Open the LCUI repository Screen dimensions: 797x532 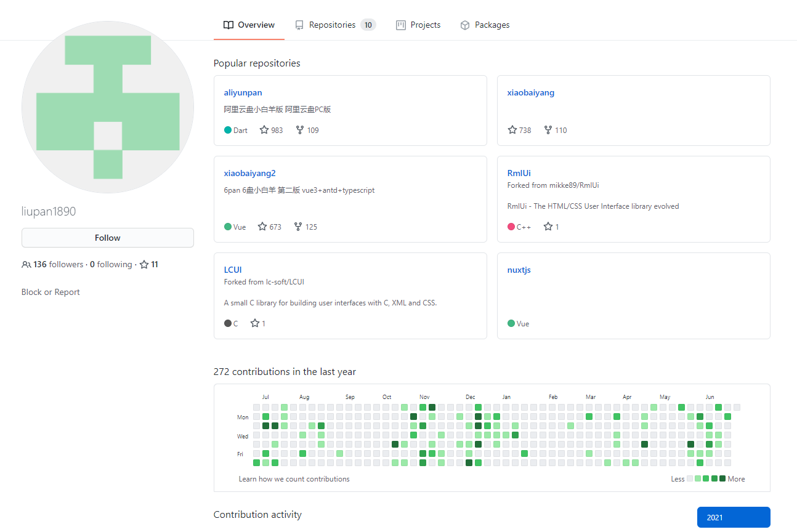coord(233,270)
